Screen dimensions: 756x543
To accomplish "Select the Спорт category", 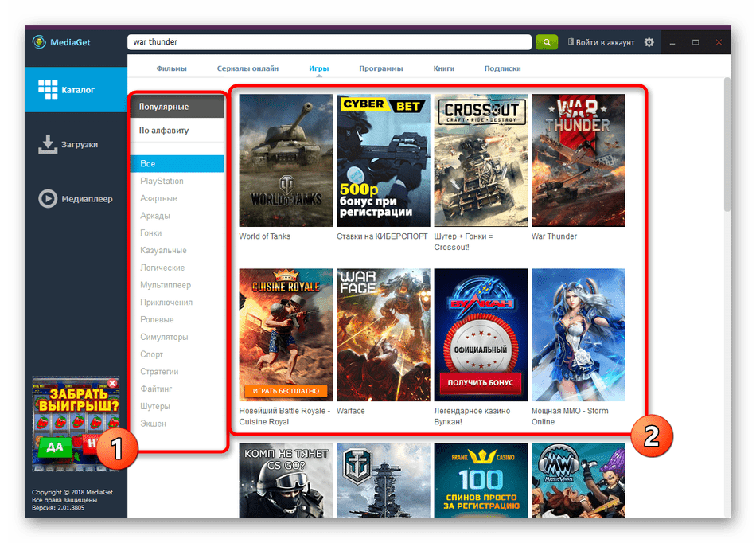I will 151,354.
